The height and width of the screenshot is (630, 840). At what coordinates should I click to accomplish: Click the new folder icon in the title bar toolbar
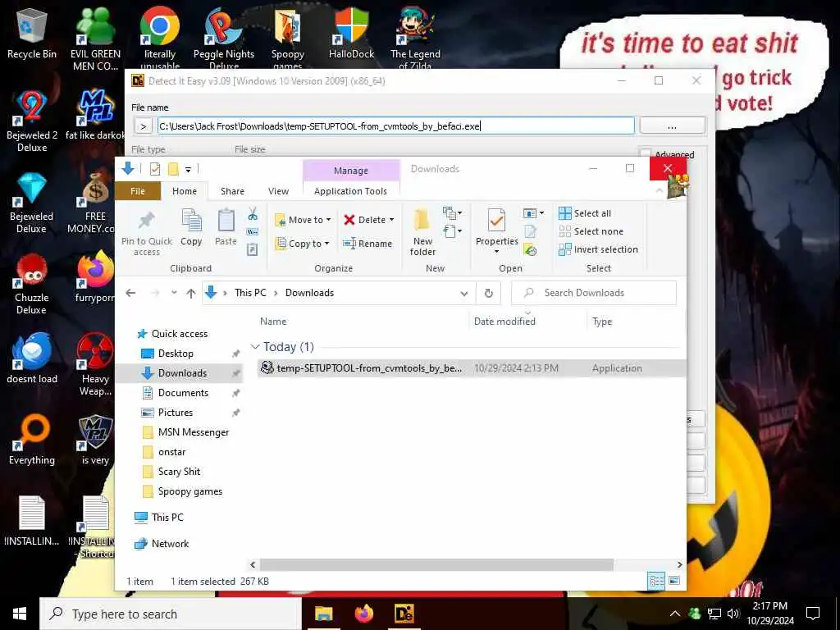[173, 169]
